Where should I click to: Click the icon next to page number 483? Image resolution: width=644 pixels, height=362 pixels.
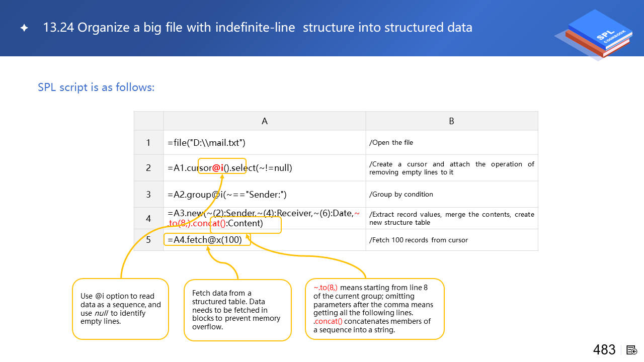click(x=632, y=350)
